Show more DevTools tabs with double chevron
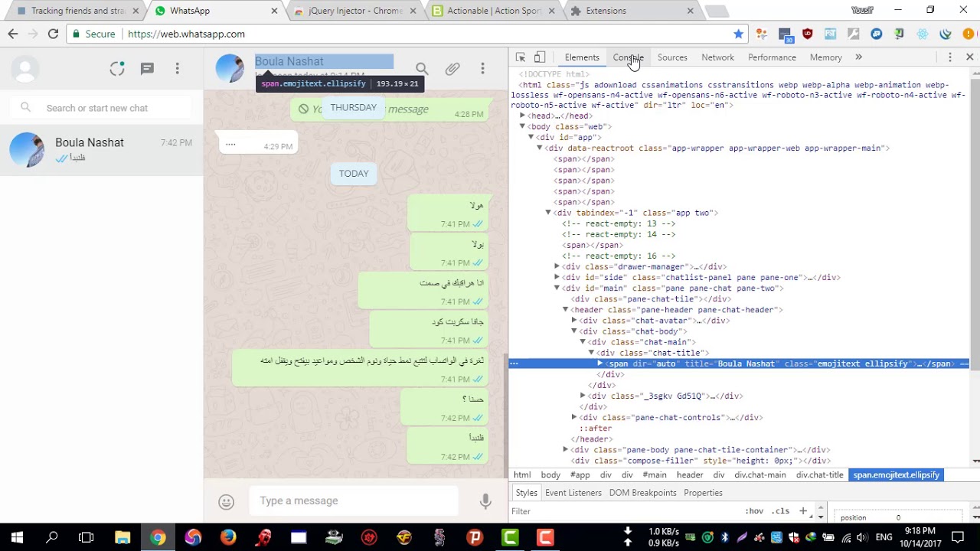Image resolution: width=980 pixels, height=551 pixels. pos(858,57)
